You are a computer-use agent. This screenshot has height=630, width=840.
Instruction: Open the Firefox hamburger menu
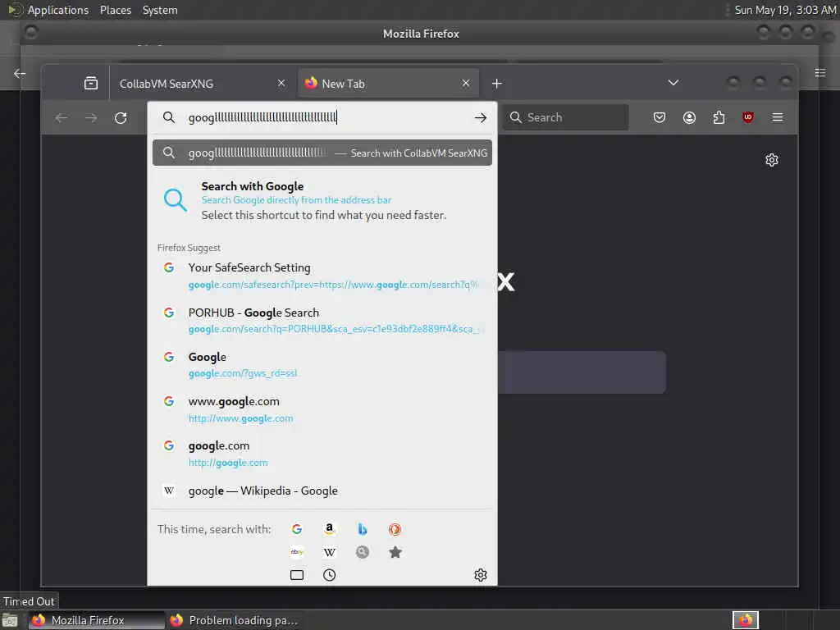point(778,117)
